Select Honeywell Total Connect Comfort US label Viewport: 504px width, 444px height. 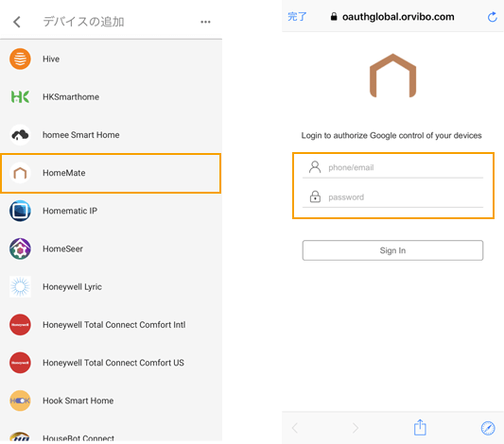tap(113, 363)
